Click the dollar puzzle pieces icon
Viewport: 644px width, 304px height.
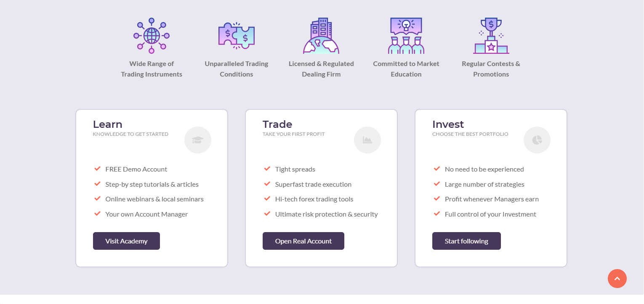(237, 36)
